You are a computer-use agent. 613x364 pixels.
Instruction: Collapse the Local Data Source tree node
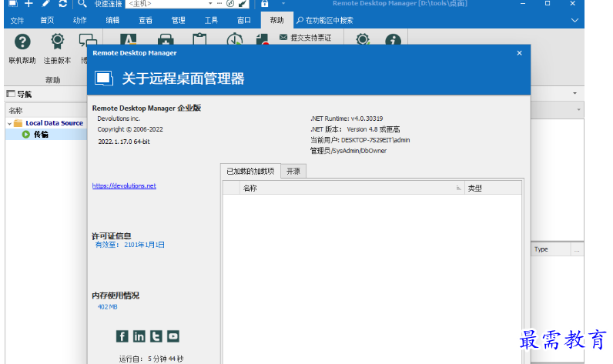9,123
